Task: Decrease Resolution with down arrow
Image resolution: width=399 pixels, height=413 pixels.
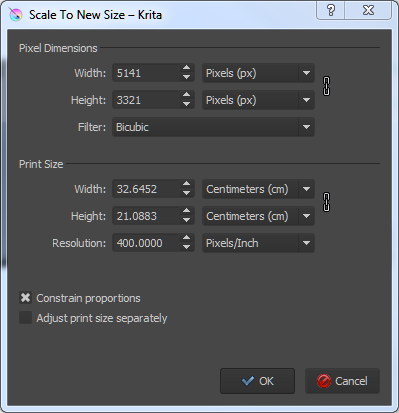Action: click(187, 248)
